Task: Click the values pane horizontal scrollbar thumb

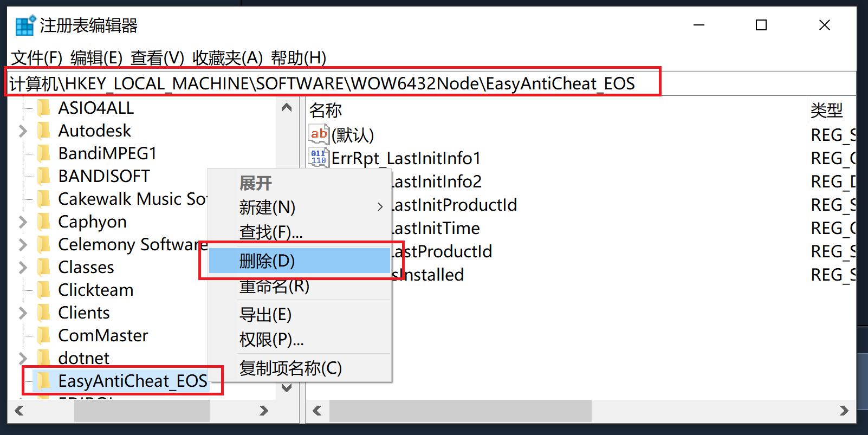Action: coord(461,411)
